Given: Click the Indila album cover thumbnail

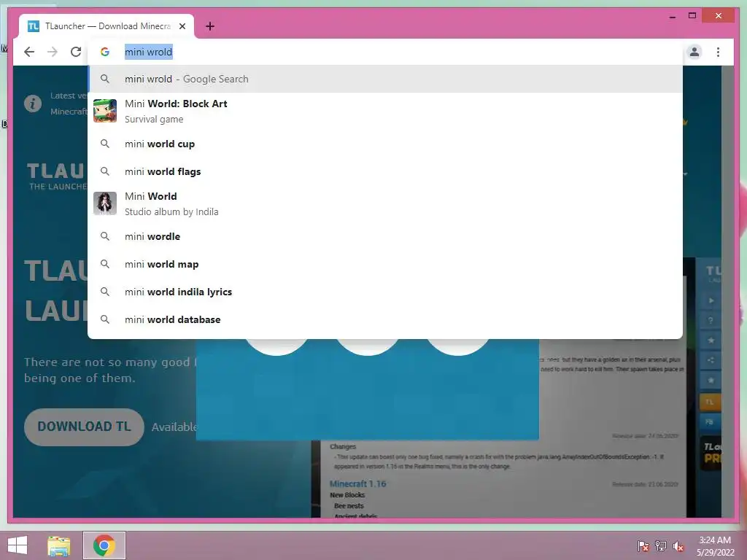Looking at the screenshot, I should (105, 203).
